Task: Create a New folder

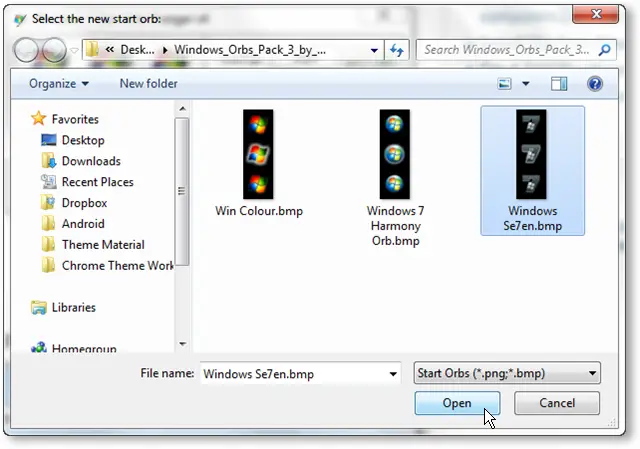Action: (149, 84)
